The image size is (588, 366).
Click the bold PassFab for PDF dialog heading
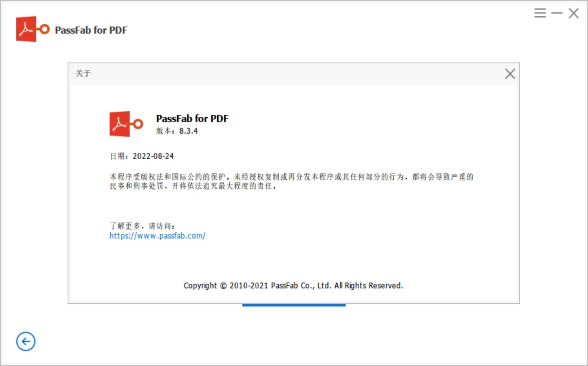pyautogui.click(x=192, y=119)
